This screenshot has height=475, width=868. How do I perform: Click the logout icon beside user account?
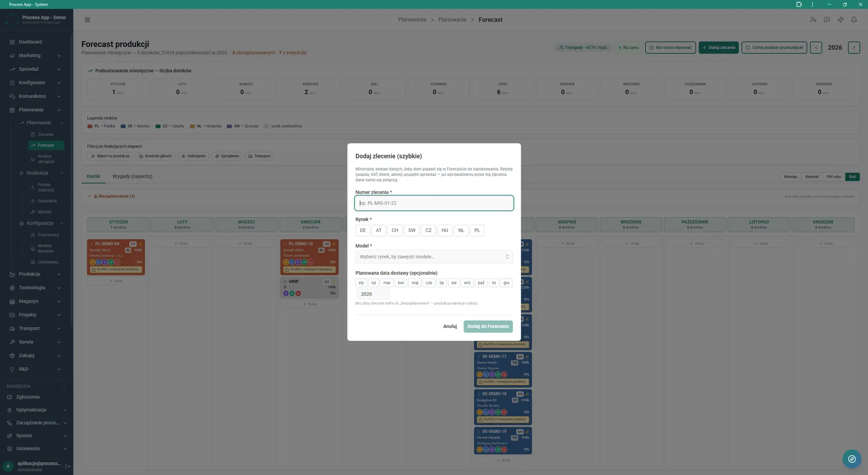click(68, 466)
